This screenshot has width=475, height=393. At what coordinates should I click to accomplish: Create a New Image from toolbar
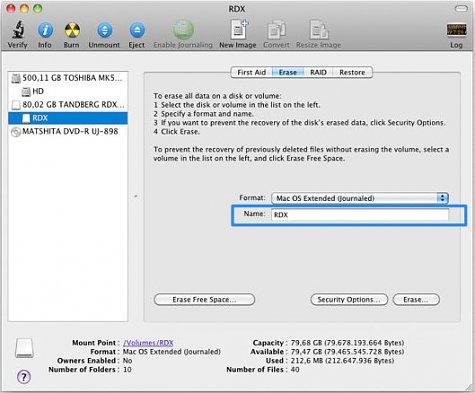click(239, 30)
